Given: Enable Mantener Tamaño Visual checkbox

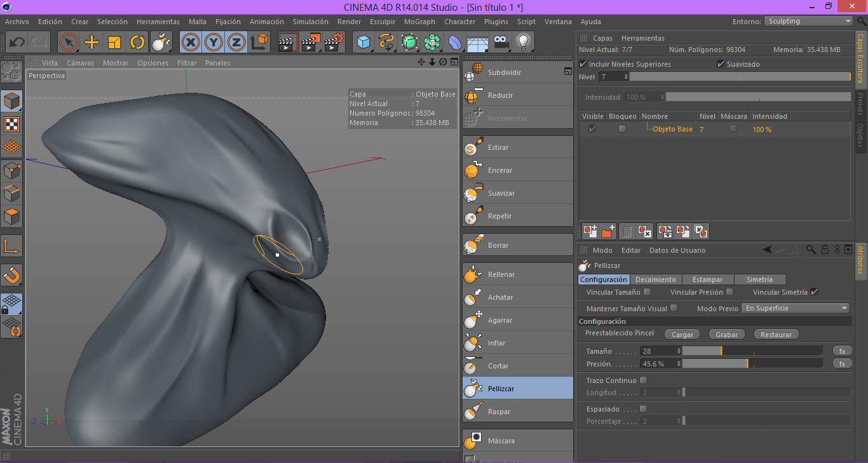Looking at the screenshot, I should pos(674,308).
